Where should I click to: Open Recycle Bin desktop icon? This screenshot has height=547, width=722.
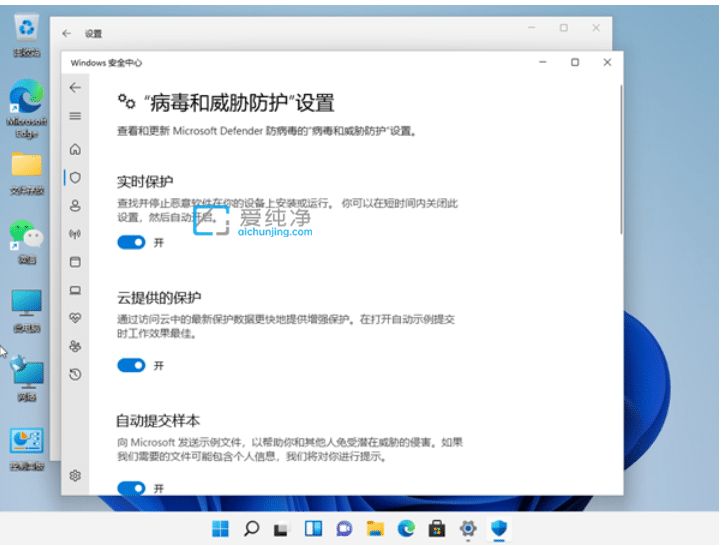[x=27, y=36]
